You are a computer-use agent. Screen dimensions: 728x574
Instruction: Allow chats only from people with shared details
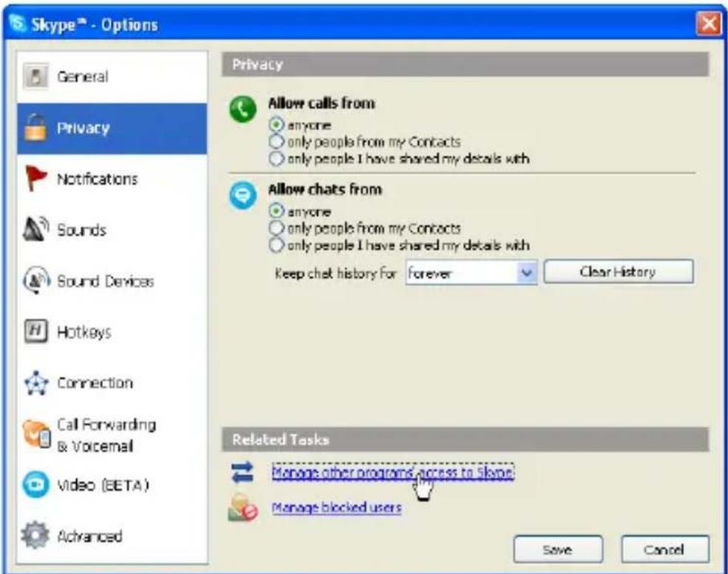(x=276, y=245)
